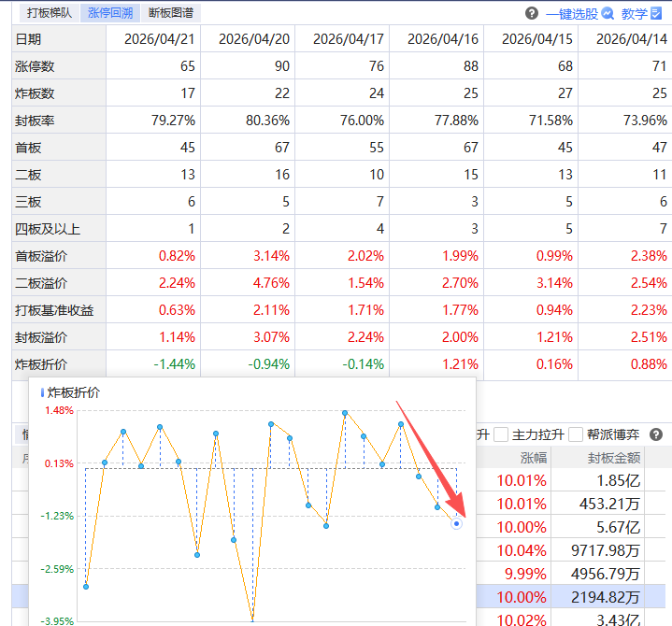Viewport: 672px width, 626px height.
Task: Select the 首板溢价 row label
Action: (42, 256)
